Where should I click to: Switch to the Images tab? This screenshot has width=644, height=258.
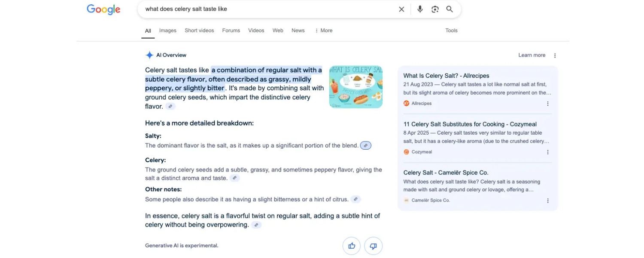click(x=167, y=30)
